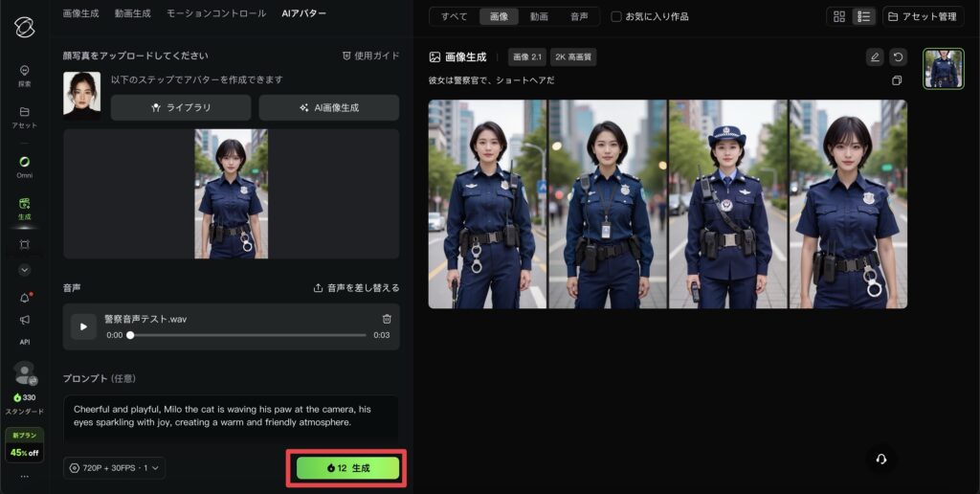Click the green 生成 button
Viewport: 980px width, 494px height.
[346, 468]
